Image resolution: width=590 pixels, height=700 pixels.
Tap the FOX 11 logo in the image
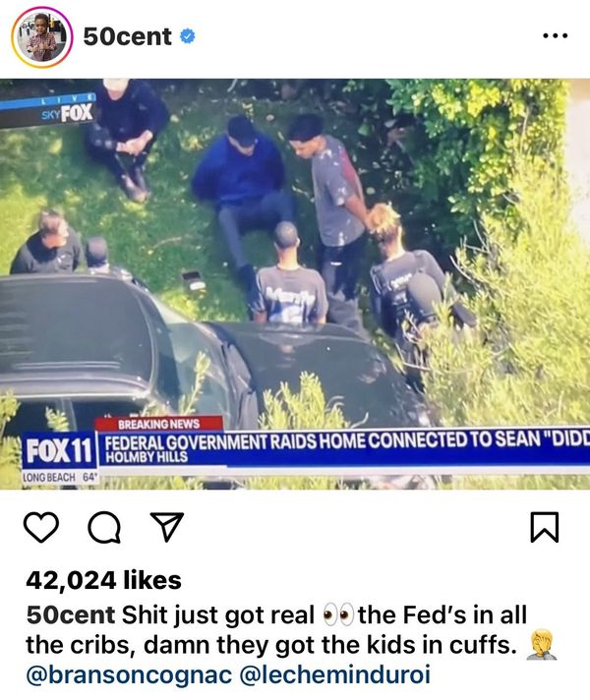59,451
